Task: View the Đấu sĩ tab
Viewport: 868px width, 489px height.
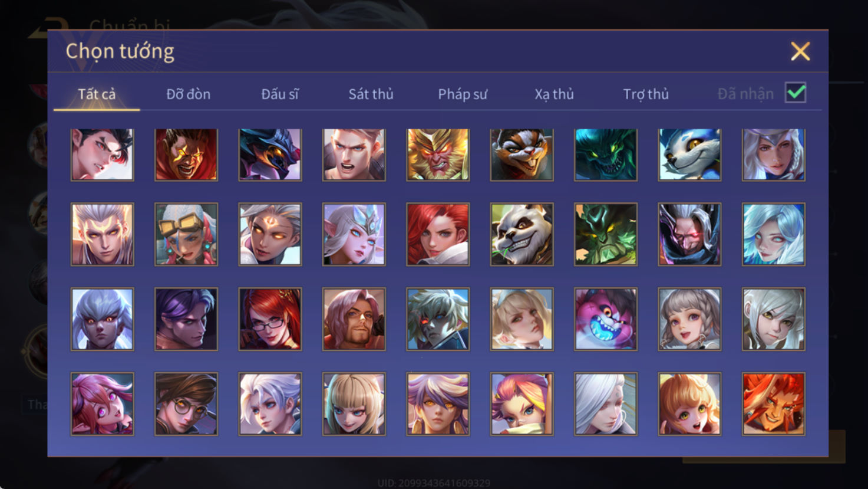Action: pos(280,94)
